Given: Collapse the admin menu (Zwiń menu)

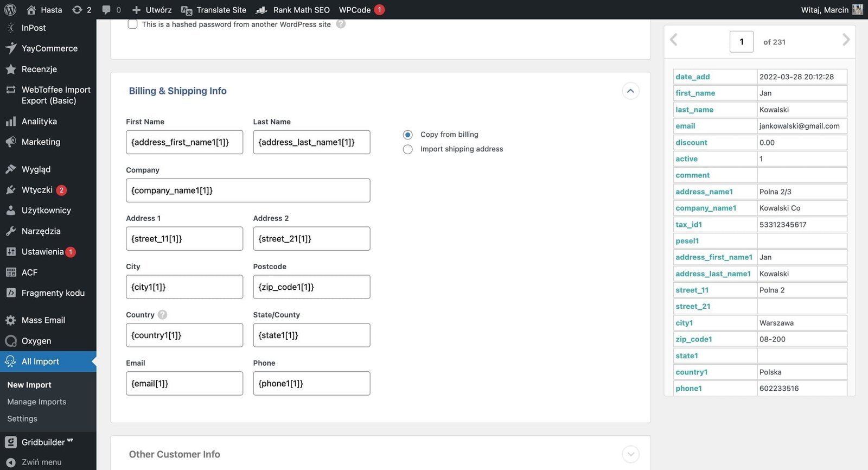Looking at the screenshot, I should (41, 462).
